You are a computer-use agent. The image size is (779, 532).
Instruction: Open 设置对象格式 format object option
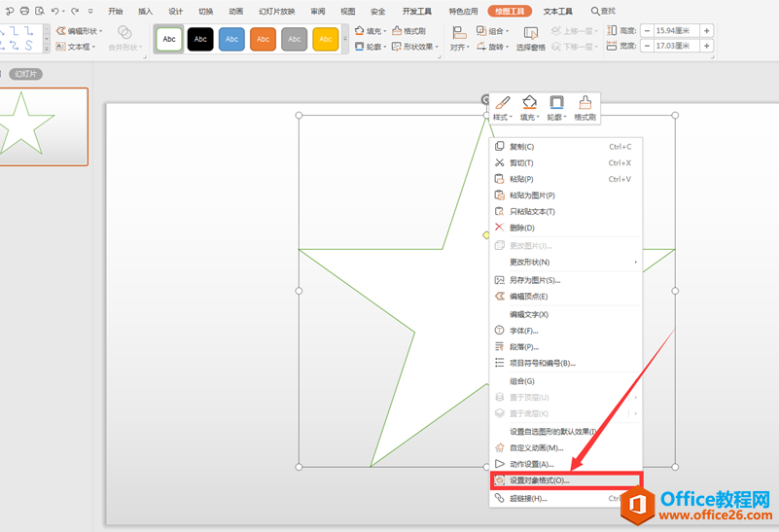point(540,480)
